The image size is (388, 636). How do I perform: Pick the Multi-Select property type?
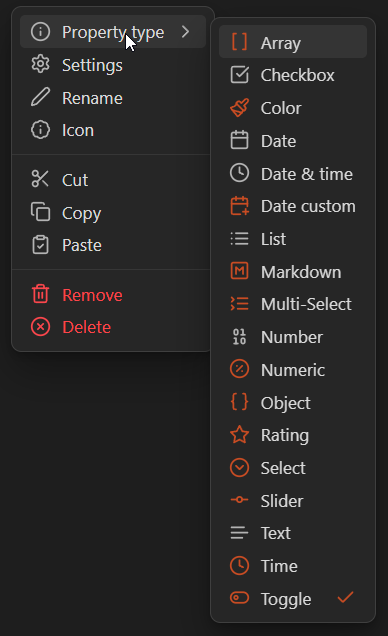coord(293,304)
